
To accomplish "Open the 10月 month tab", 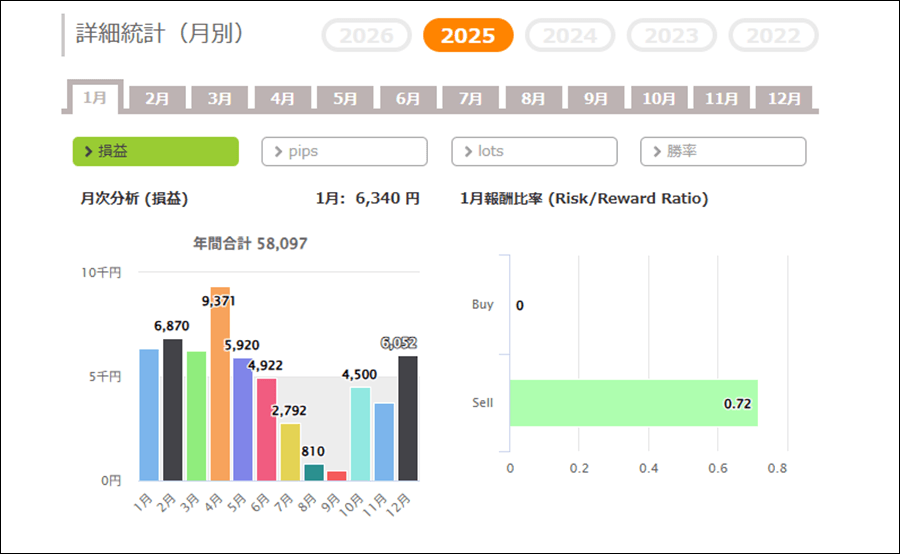I will click(659, 98).
